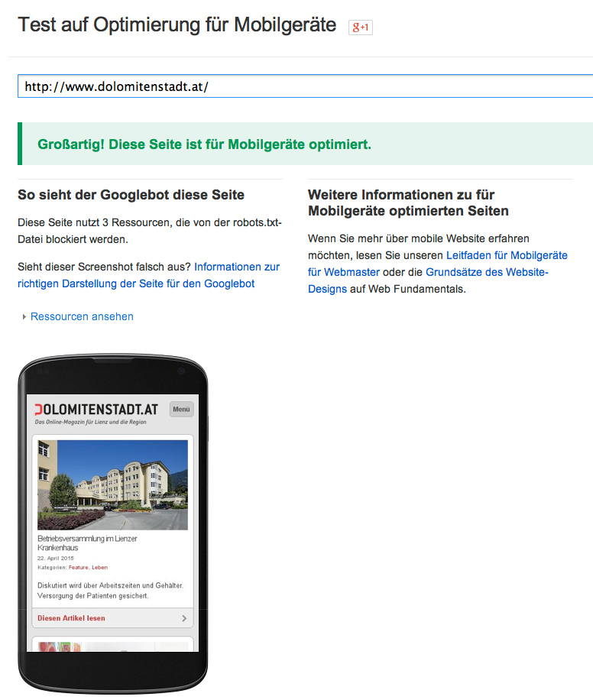Click the Leben category link
Screen dimensions: 593x700
point(99,567)
